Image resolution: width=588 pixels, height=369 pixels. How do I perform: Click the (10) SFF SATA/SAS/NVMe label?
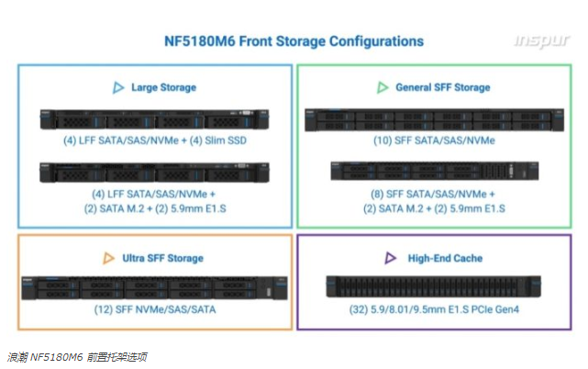pos(434,140)
